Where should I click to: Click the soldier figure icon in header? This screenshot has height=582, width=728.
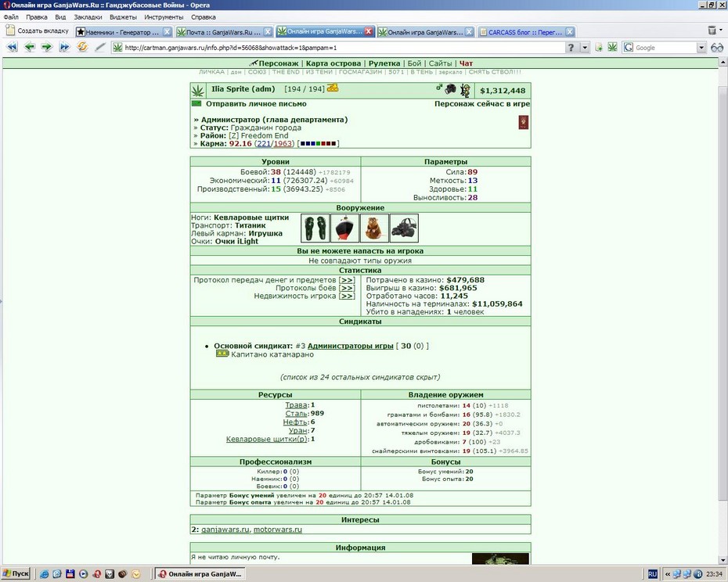click(x=465, y=90)
